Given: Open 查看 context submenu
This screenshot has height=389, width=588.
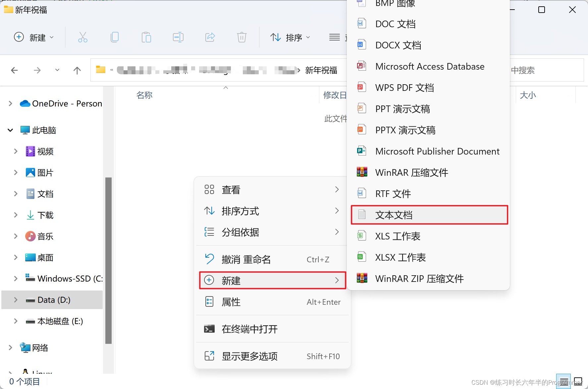Looking at the screenshot, I should [x=272, y=190].
